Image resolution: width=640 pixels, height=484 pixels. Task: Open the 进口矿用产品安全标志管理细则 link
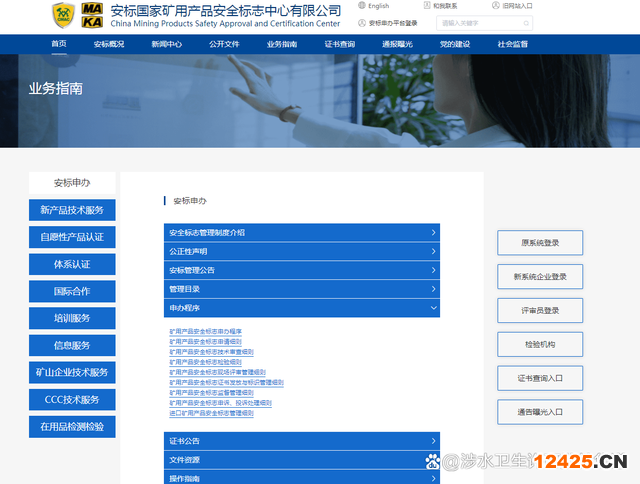211,413
